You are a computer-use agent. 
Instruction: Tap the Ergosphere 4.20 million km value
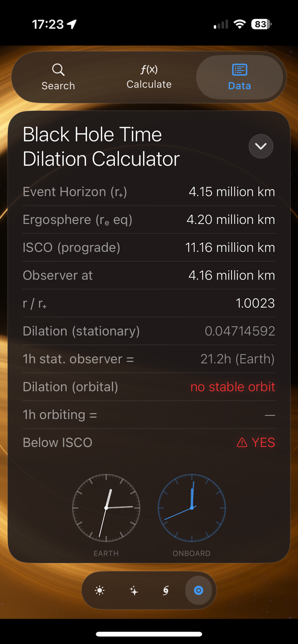click(x=231, y=220)
